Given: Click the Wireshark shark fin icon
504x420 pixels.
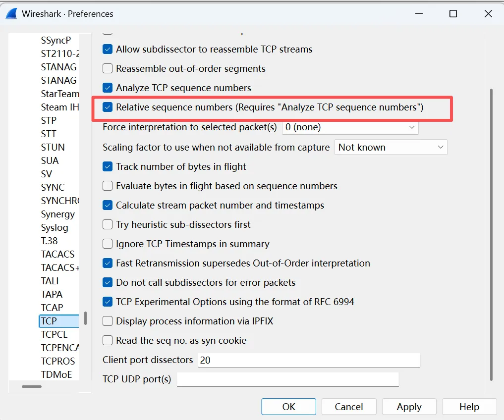Looking at the screenshot, I should pyautogui.click(x=12, y=14).
